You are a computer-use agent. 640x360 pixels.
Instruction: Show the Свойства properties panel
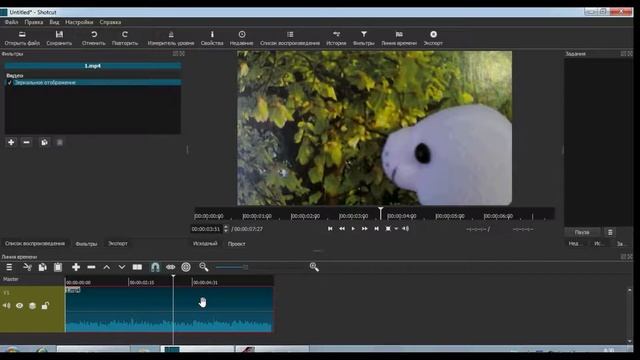click(212, 38)
